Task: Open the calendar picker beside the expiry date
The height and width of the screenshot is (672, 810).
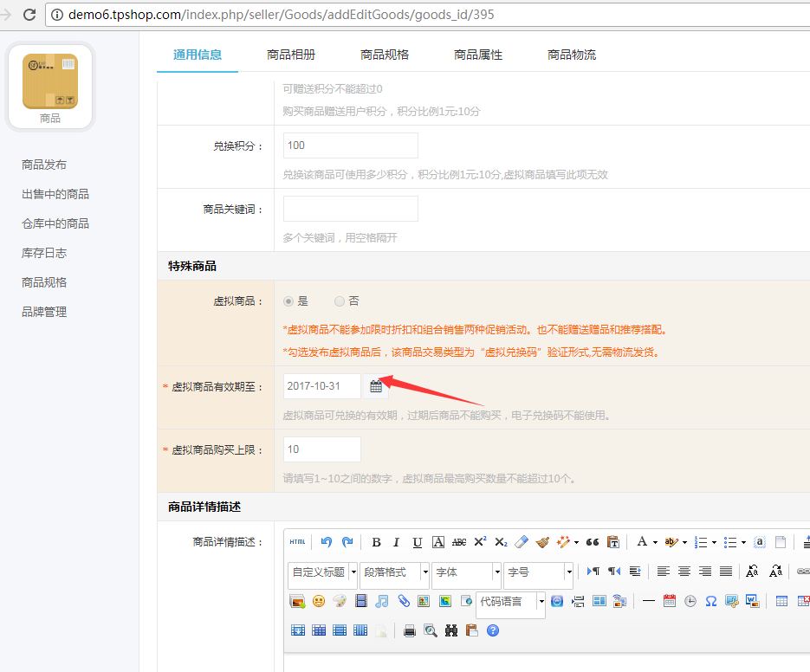Action: 376,386
